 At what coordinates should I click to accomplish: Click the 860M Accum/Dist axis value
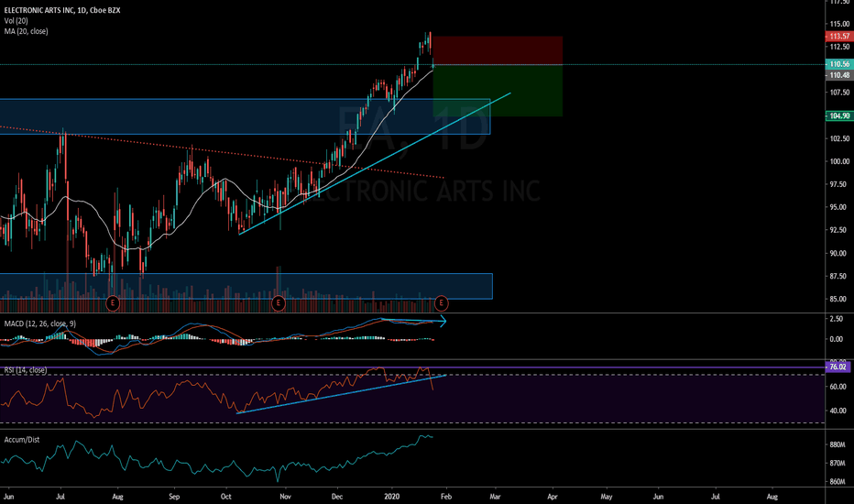[838, 482]
